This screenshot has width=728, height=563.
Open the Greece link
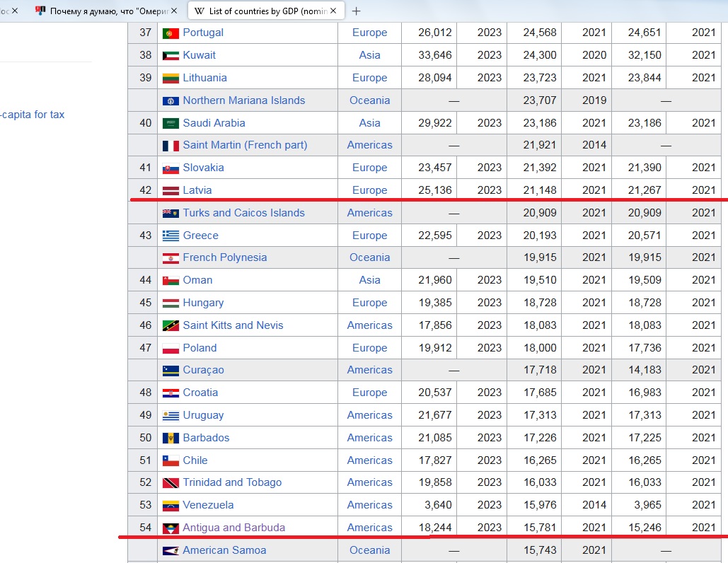201,236
